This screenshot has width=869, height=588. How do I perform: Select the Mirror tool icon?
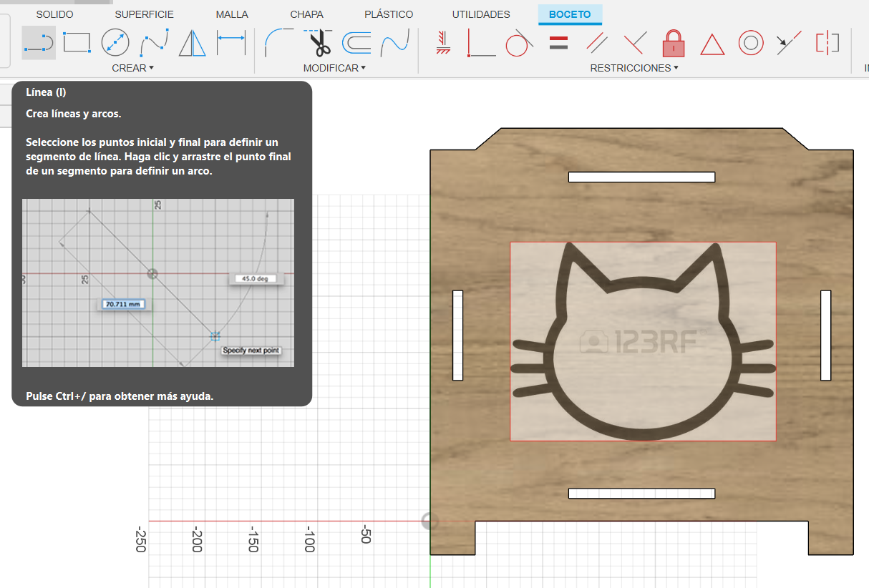tap(191, 43)
